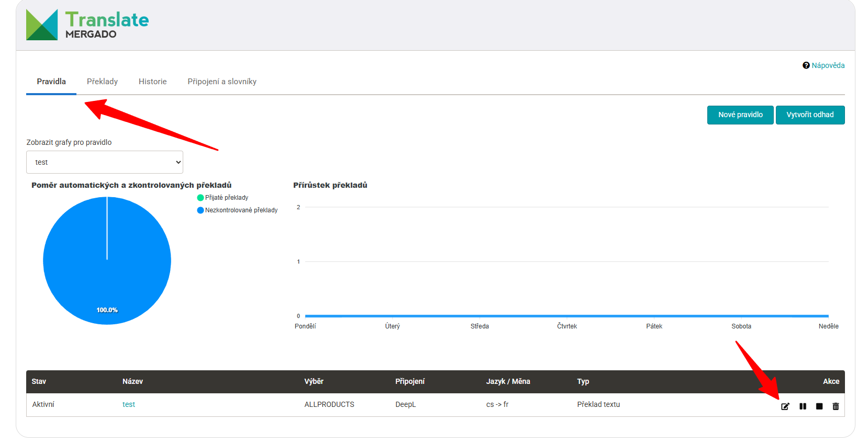Click the Pondělí axis label
Screen dimensions: 868x443
pos(305,326)
